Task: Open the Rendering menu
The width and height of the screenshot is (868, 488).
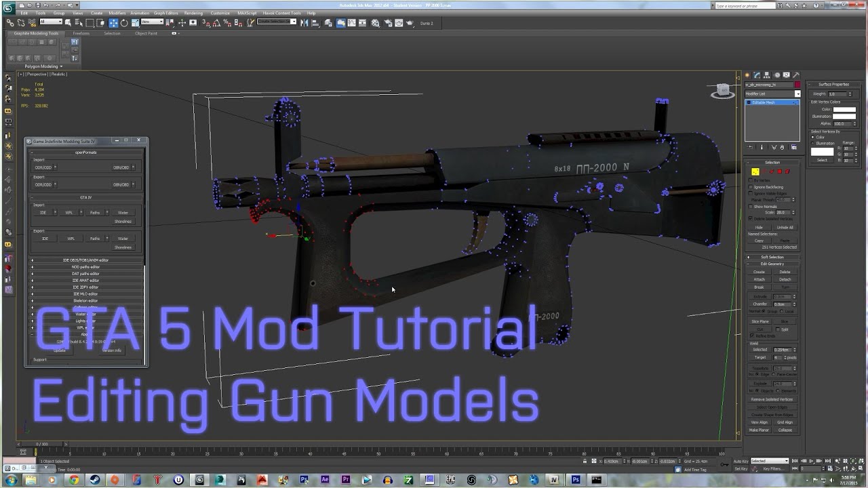Action: pos(193,13)
